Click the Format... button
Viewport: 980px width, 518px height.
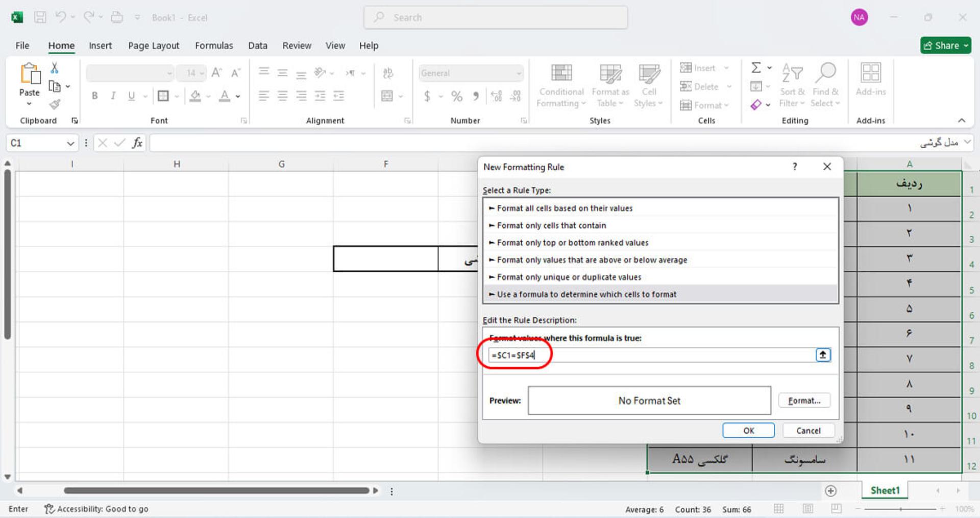(x=804, y=401)
